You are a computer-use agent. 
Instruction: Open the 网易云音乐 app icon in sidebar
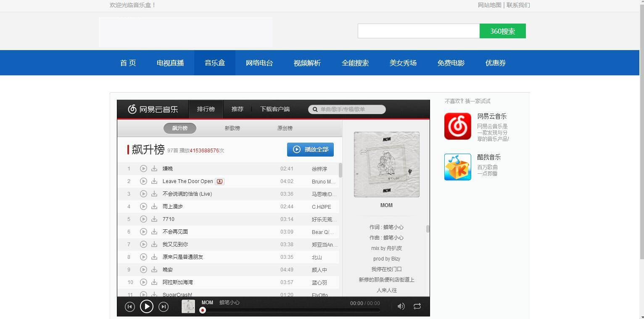tap(457, 126)
